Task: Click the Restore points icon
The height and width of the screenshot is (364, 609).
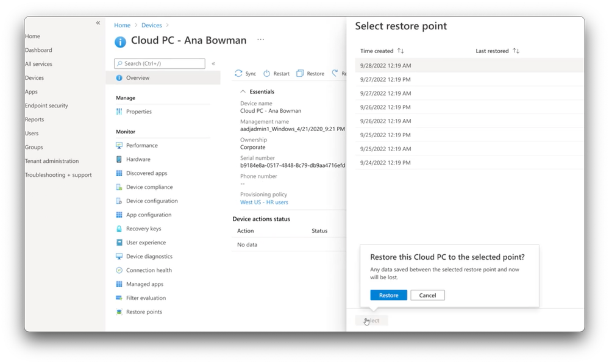Action: tap(119, 312)
